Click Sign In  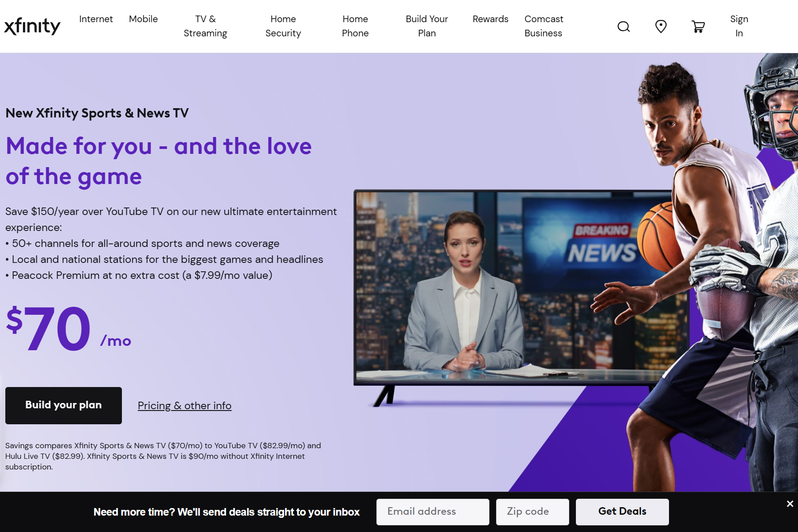(x=739, y=26)
